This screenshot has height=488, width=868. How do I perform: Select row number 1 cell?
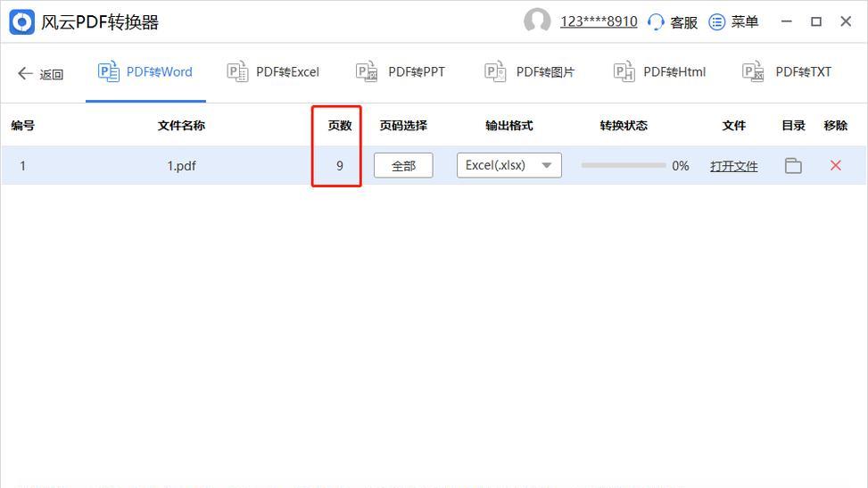(22, 166)
